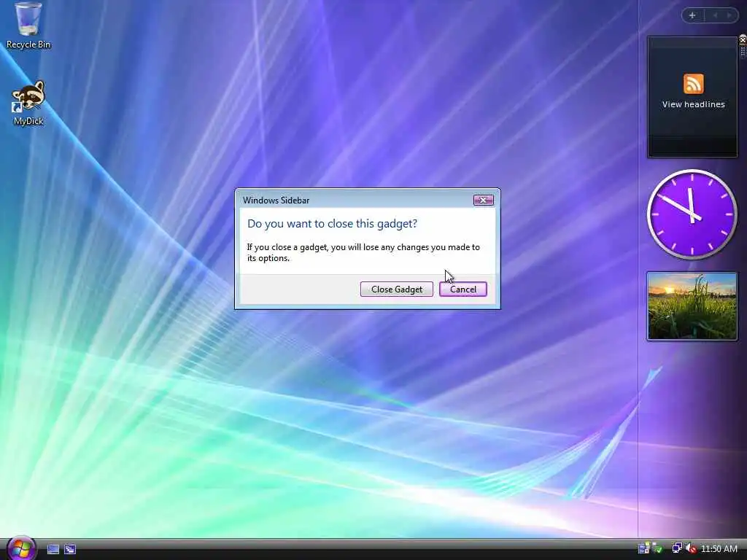
Task: Click the purple clock gadget
Action: click(692, 214)
